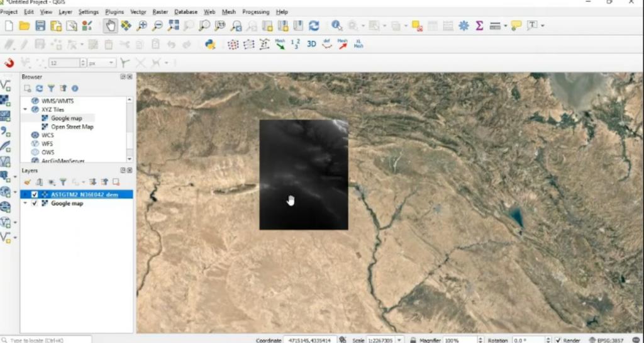Open the Processing Toolbox gear icon

pyautogui.click(x=464, y=26)
